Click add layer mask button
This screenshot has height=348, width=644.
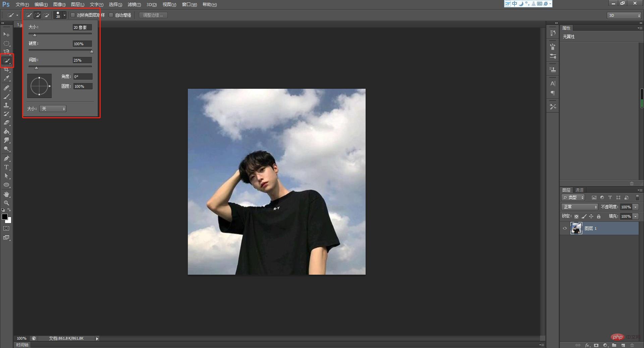(x=596, y=345)
